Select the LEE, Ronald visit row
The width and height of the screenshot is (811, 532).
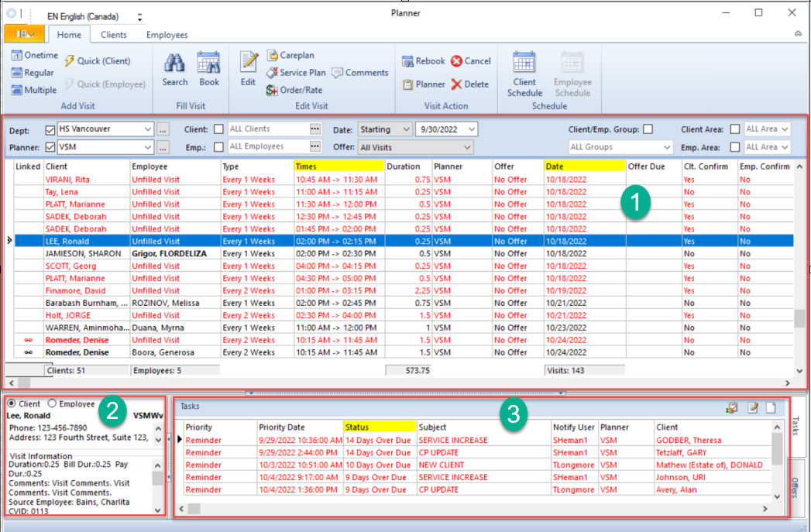(x=232, y=241)
